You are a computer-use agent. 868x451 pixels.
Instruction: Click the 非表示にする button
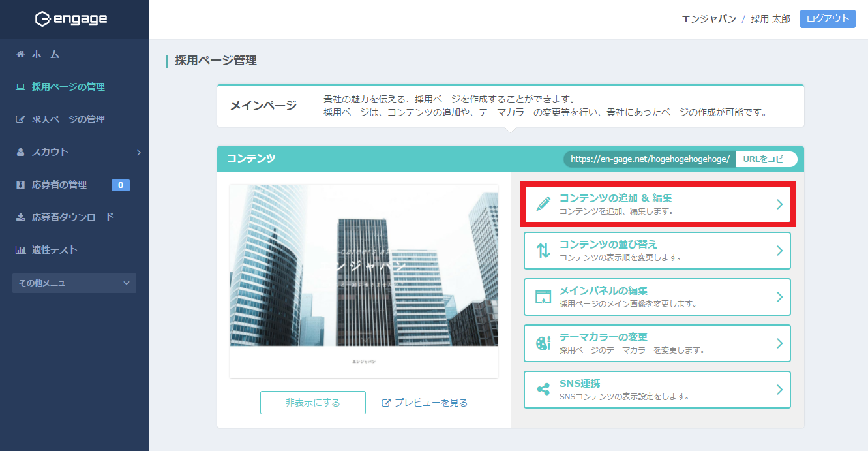[313, 403]
